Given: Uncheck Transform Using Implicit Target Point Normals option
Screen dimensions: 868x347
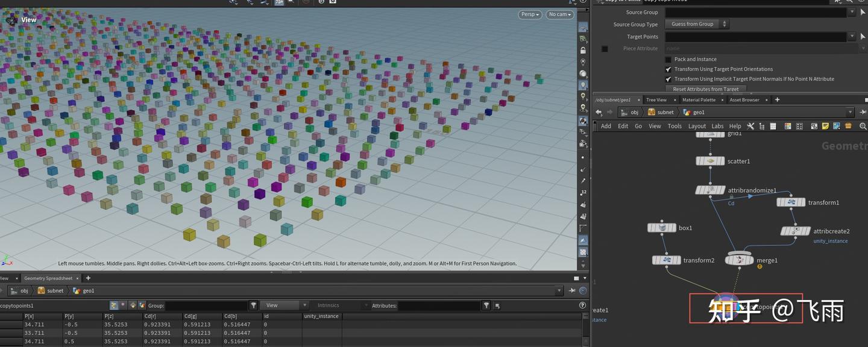Looking at the screenshot, I should [x=668, y=78].
